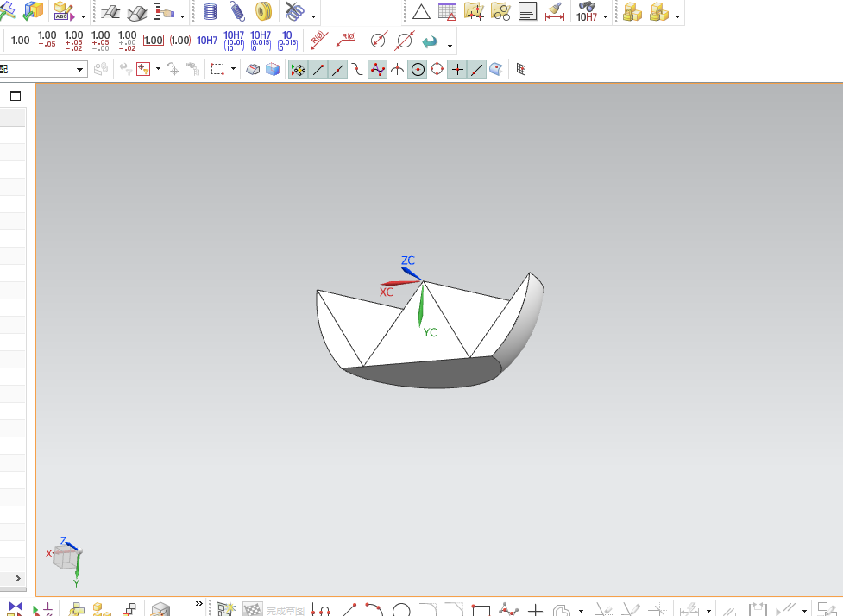
Task: Choose the boxed 1.00 basic dimension style
Action: [x=154, y=41]
